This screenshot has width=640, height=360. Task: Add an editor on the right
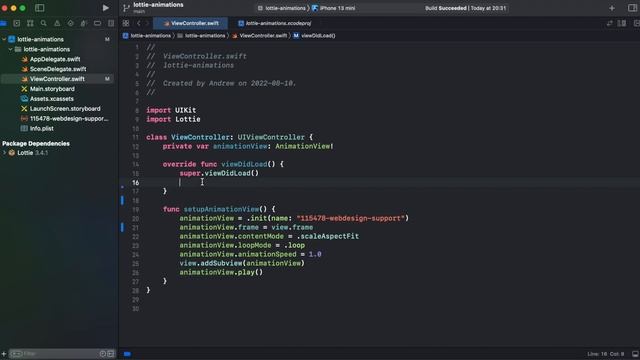coord(636,23)
